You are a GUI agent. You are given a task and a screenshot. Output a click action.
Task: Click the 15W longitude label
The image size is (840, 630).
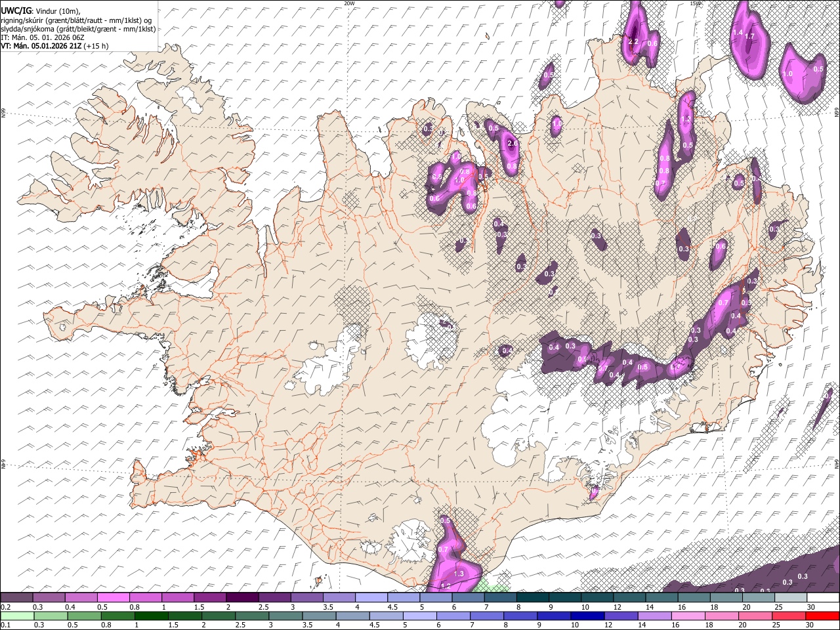click(x=696, y=3)
